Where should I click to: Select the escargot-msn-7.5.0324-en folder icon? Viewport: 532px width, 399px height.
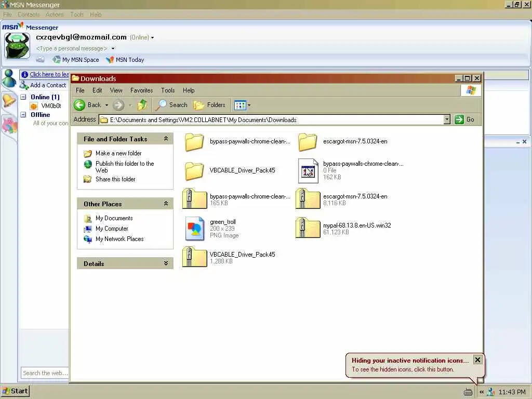click(x=308, y=142)
